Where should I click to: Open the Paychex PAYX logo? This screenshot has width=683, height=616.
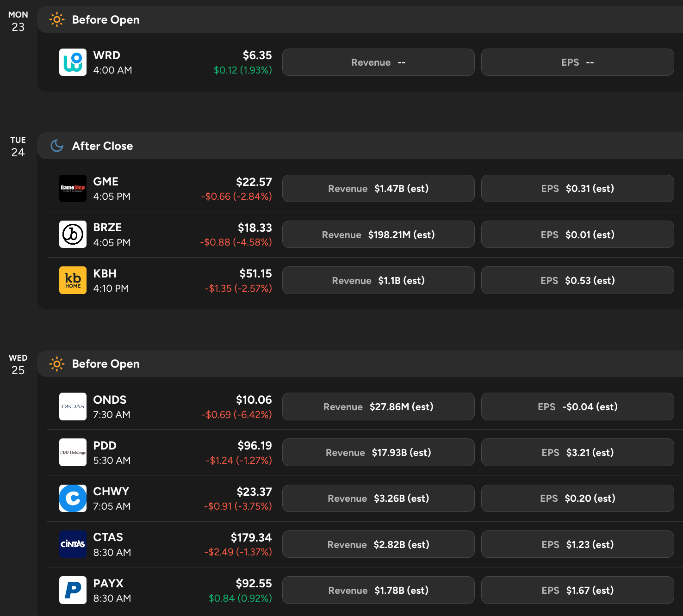[x=73, y=590]
